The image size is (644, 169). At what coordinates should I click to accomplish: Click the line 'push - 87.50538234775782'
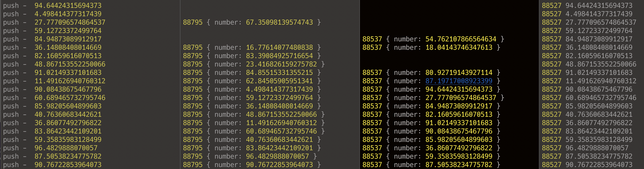click(52, 156)
